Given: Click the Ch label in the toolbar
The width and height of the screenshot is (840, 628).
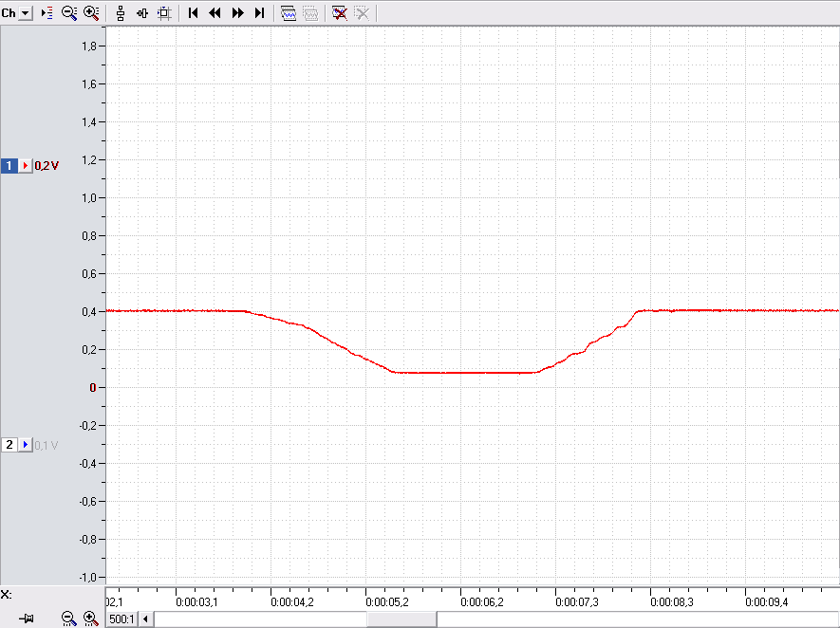Looking at the screenshot, I should click(9, 13).
